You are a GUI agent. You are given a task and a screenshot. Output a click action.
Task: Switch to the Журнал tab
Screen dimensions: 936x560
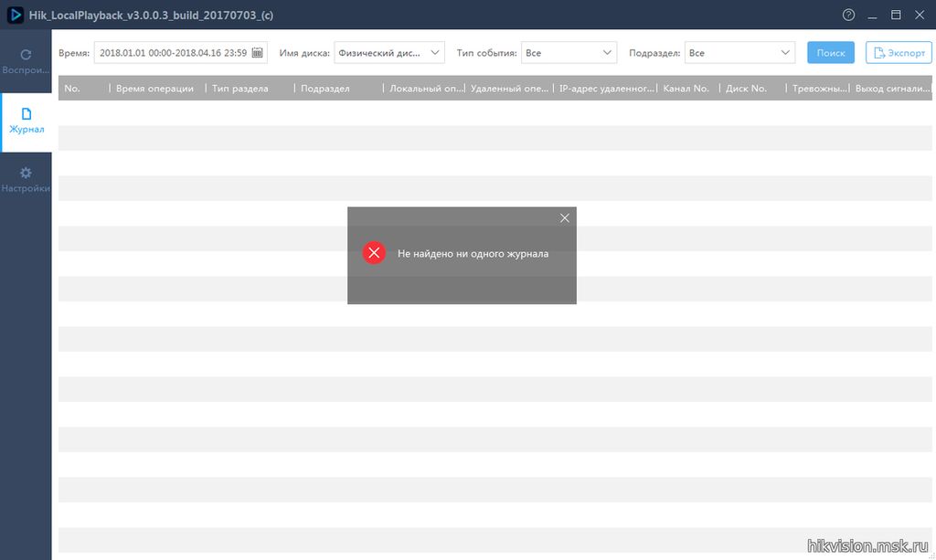27,122
